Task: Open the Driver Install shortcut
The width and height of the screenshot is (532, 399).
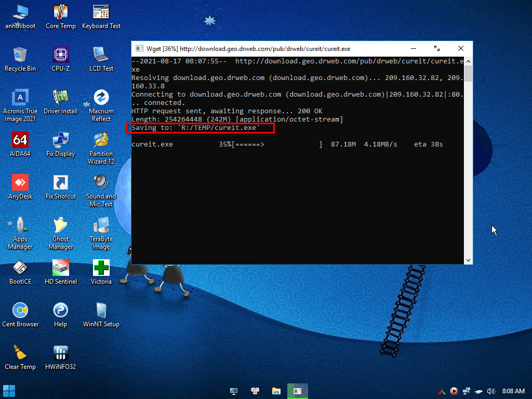Action: 61,102
